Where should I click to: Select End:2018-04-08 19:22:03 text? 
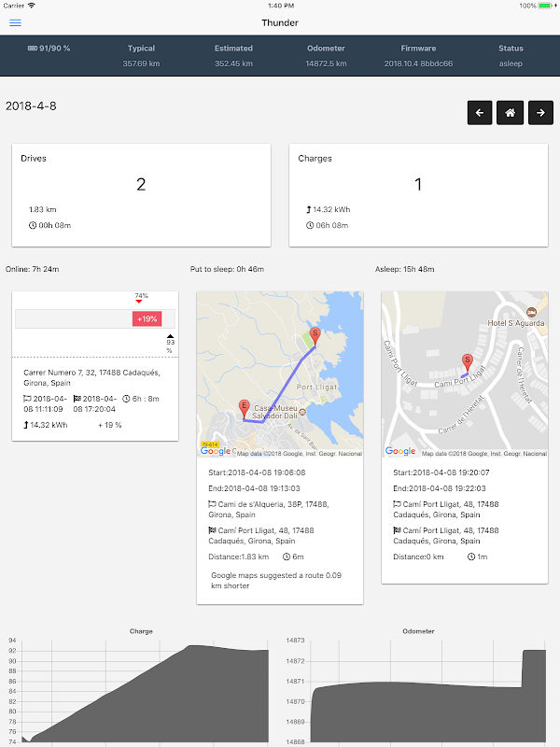point(440,488)
